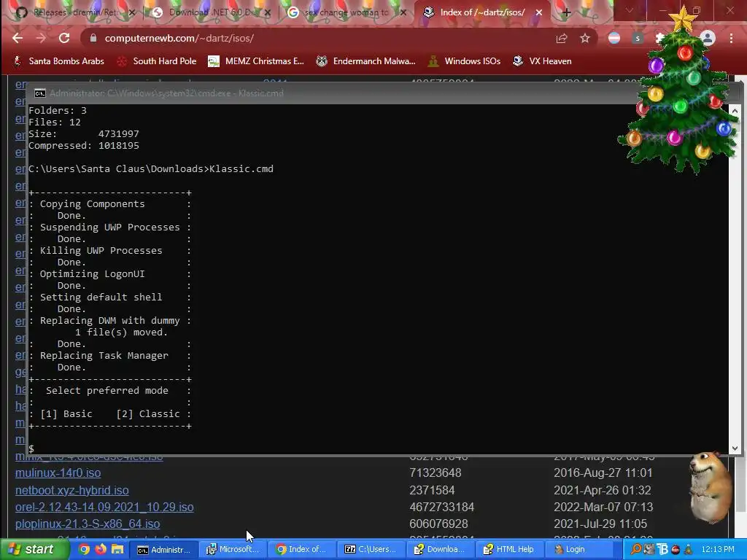Click the cmd.exe window title bar icon
This screenshot has width=747, height=560.
[x=40, y=93]
